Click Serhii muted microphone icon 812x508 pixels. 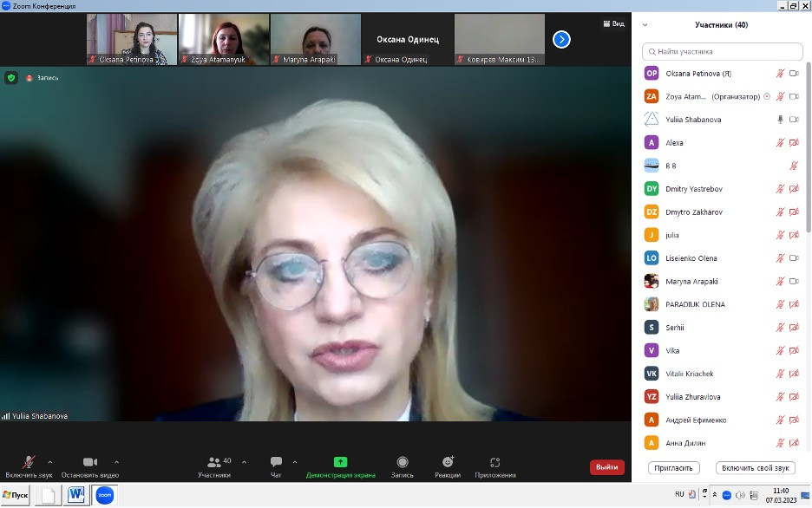point(780,328)
